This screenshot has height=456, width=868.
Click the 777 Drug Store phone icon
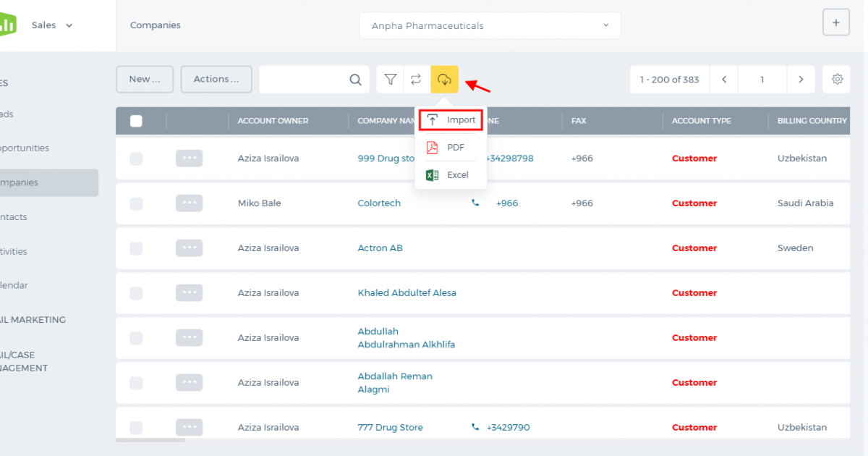coord(475,428)
